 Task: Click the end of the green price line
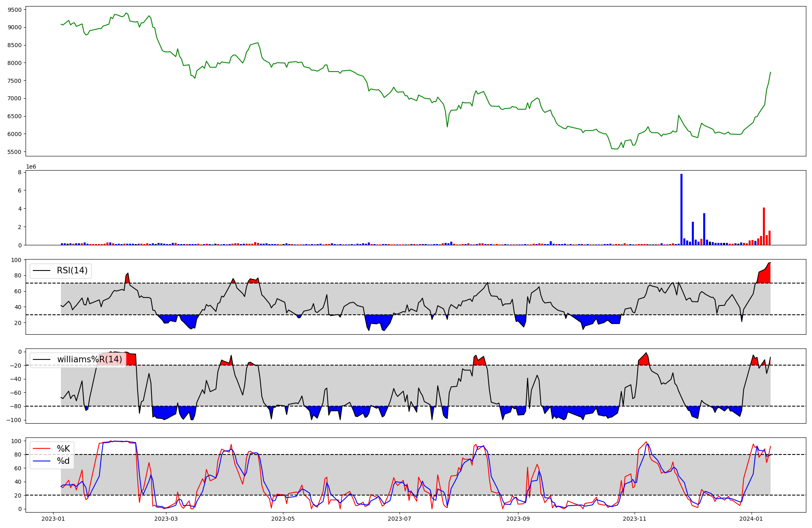[770, 72]
